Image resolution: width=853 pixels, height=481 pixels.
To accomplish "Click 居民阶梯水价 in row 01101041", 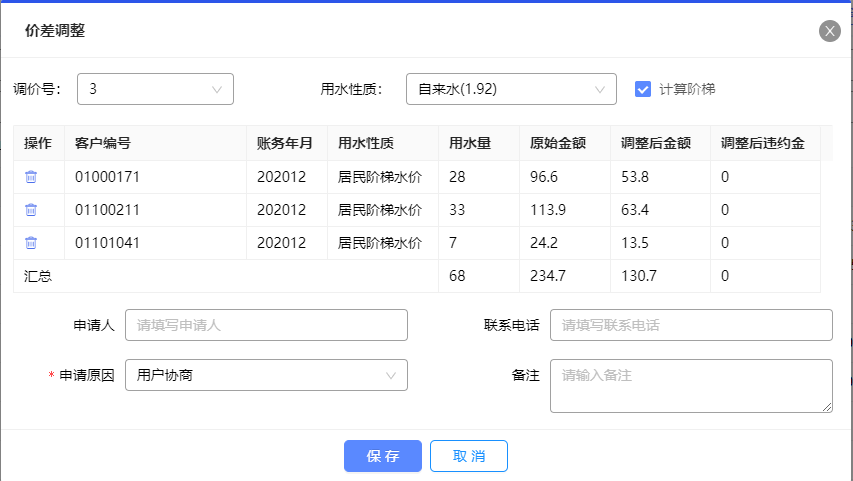I will 380,243.
